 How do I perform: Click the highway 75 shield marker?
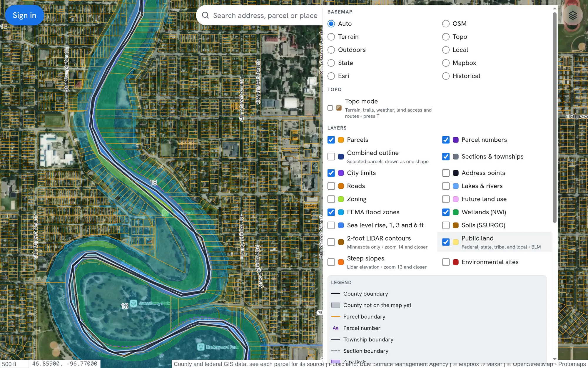click(320, 313)
